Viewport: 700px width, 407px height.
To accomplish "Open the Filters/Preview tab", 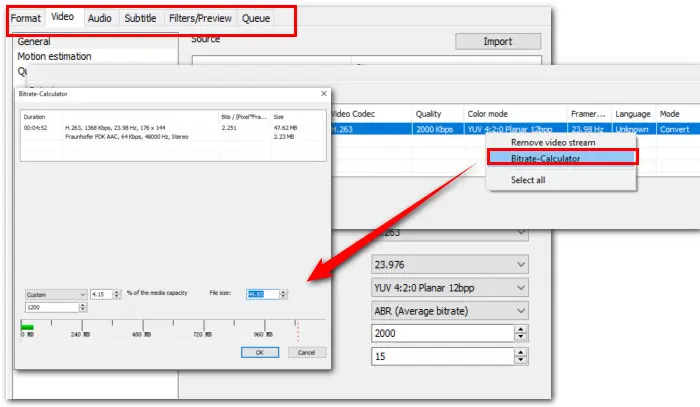I will [200, 18].
